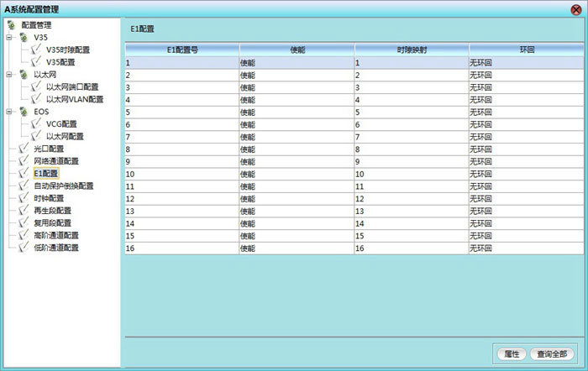Click the checkmark icon beside 时钟配置

tap(24, 198)
